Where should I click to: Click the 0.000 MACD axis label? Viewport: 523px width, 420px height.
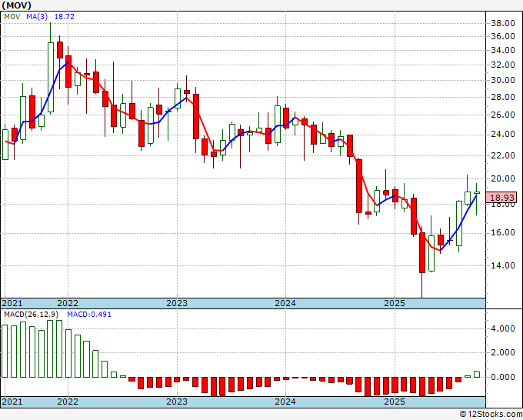click(x=503, y=377)
